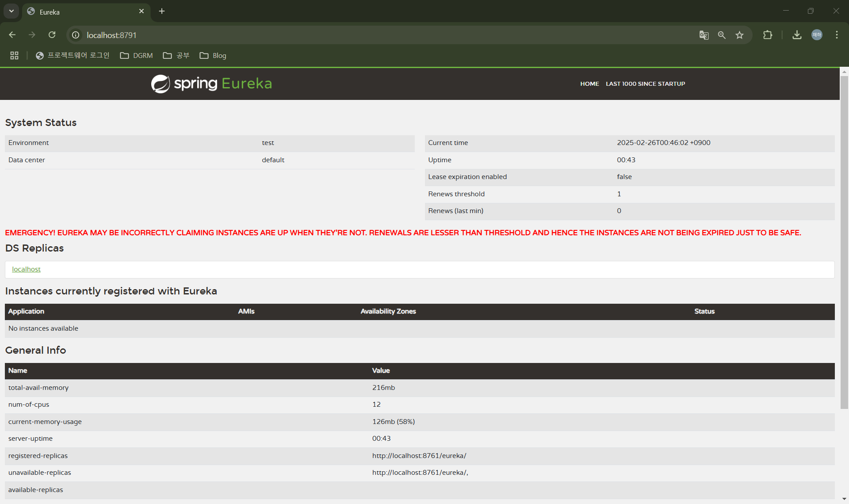Open the Extensions puzzle icon
Viewport: 849px width, 504px height.
pos(768,35)
